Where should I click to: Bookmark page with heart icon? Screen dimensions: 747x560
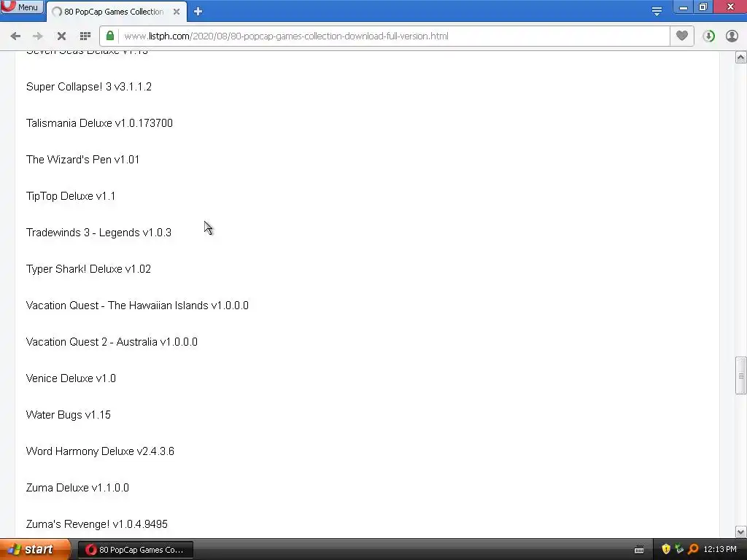(682, 36)
